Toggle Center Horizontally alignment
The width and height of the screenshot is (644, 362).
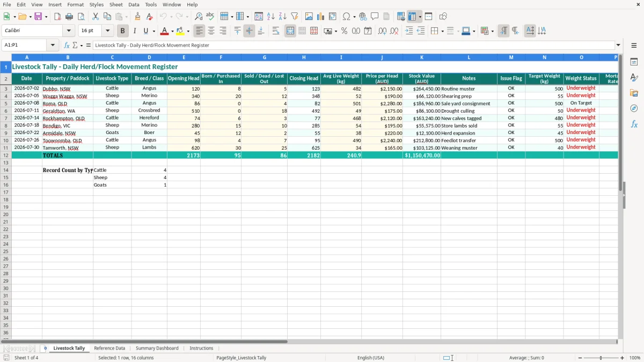[211, 31]
